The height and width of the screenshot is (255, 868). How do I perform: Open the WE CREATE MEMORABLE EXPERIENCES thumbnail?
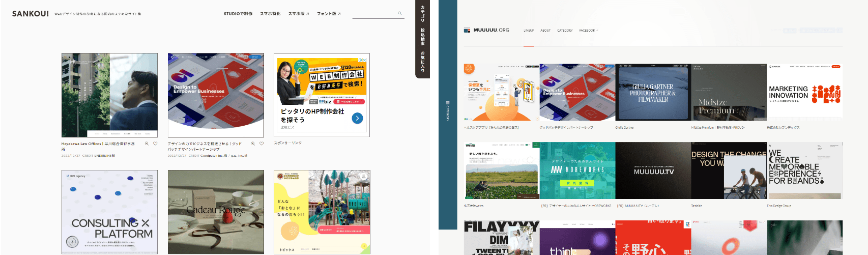coord(805,171)
